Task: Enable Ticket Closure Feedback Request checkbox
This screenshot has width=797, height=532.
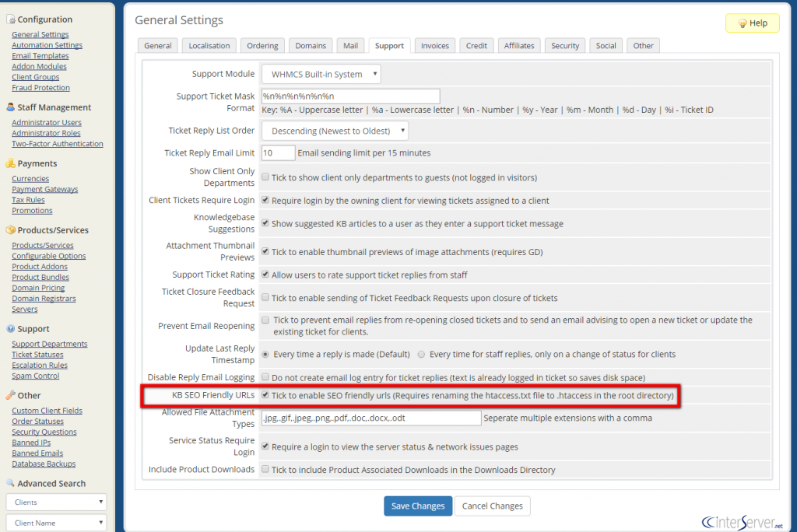Action: pos(265,297)
